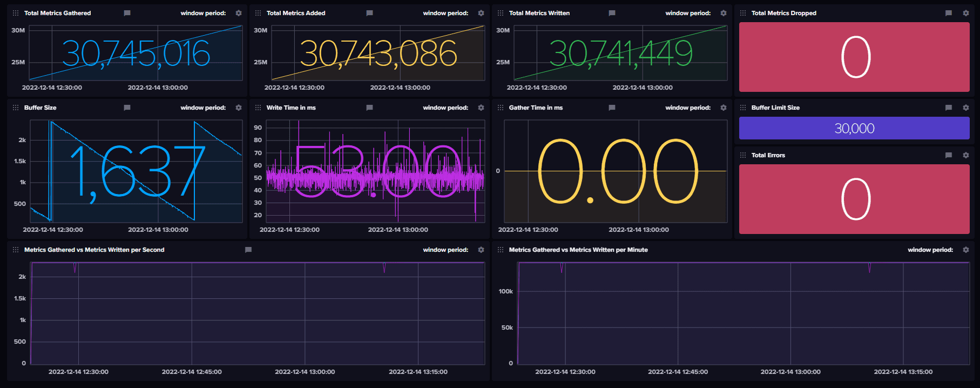Viewport: 980px width, 388px height.
Task: Click the Write Time in ms graph
Action: (x=375, y=171)
